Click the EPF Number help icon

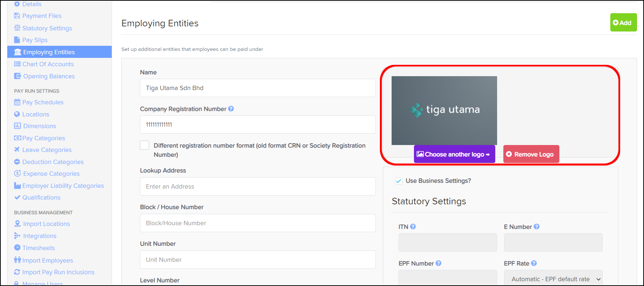[x=438, y=263]
